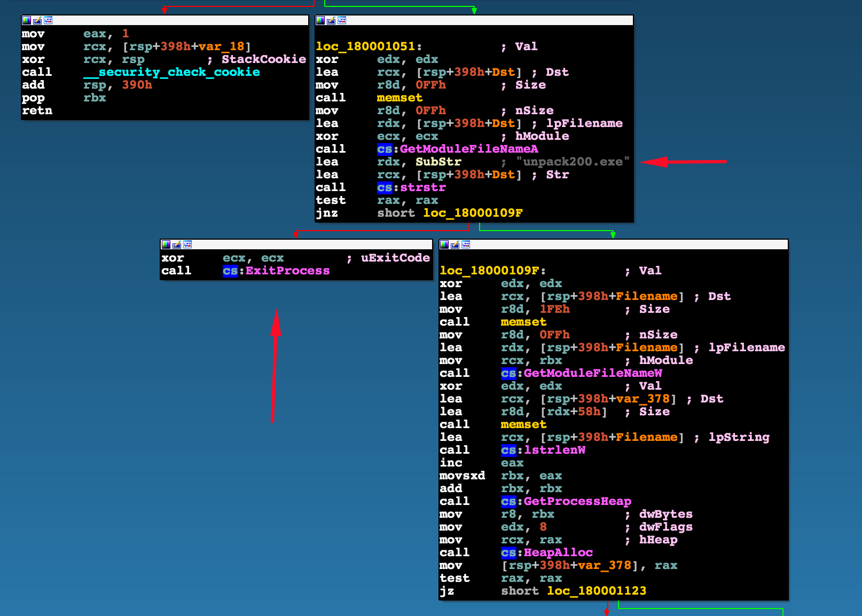Image resolution: width=862 pixels, height=616 pixels.
Task: Select the dwBytes comment
Action: 666,514
